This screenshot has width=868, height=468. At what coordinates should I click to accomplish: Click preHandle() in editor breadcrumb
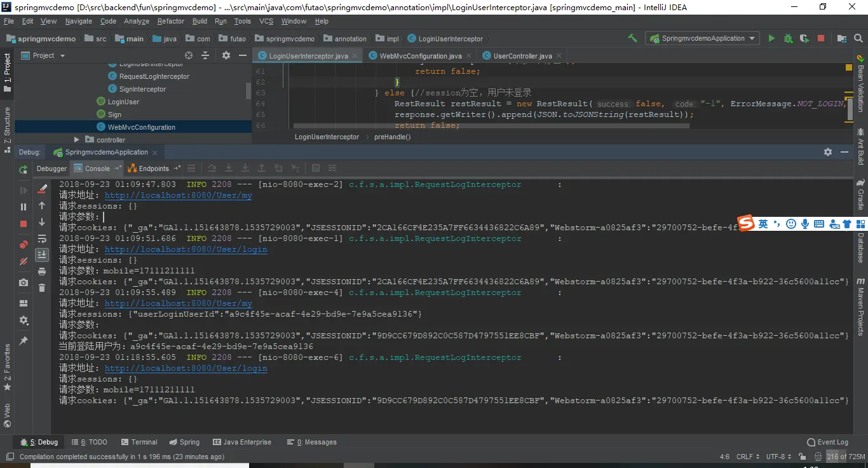click(x=392, y=137)
